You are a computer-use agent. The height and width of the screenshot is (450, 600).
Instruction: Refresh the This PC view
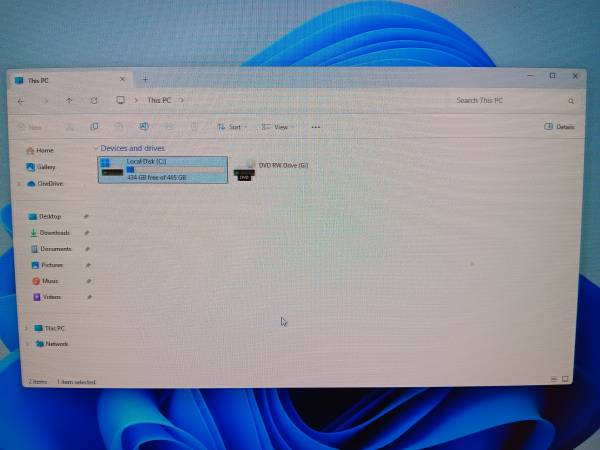tap(94, 100)
